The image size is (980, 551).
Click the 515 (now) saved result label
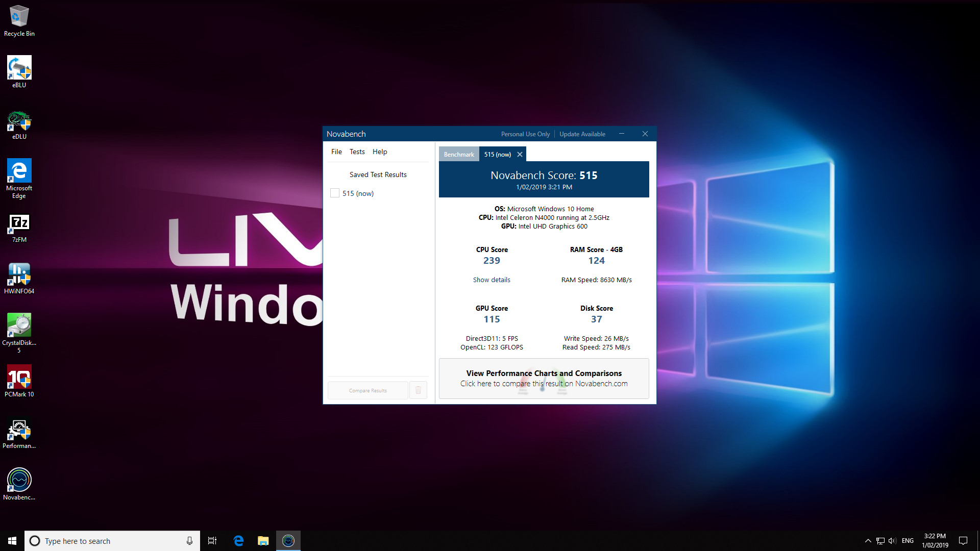(x=358, y=193)
